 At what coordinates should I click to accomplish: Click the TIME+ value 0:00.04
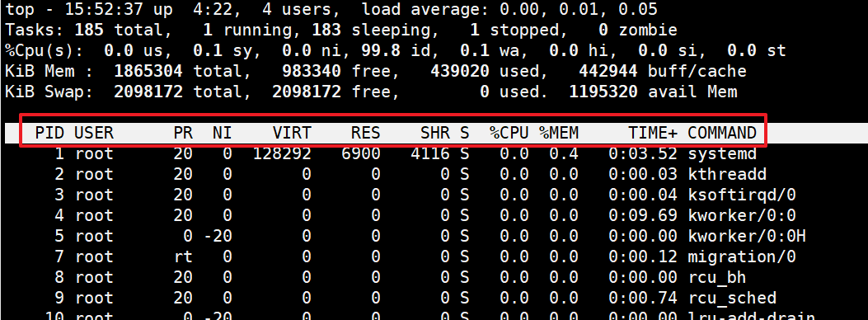pos(643,195)
